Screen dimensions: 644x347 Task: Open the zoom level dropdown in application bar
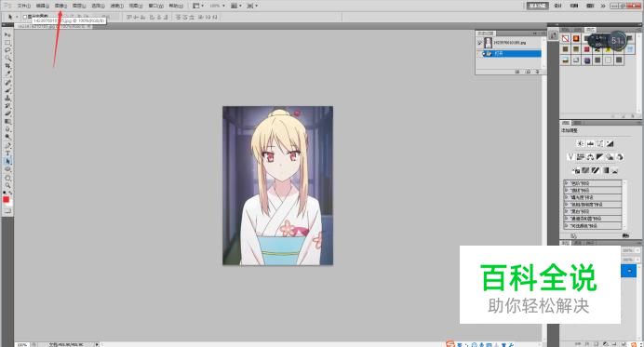[223, 6]
